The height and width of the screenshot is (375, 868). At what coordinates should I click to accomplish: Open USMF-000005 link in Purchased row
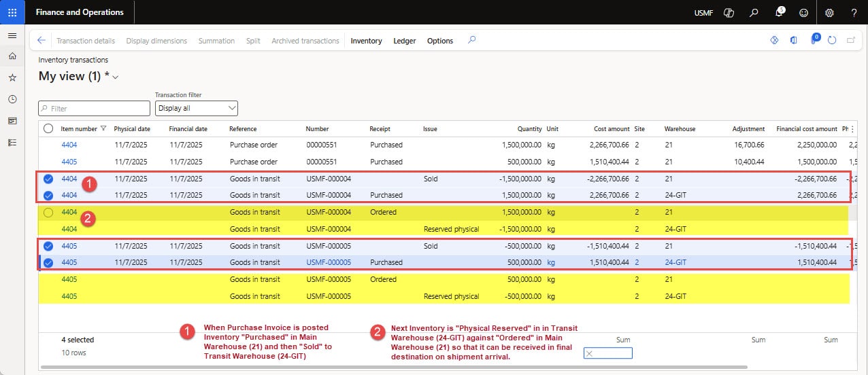tap(329, 262)
